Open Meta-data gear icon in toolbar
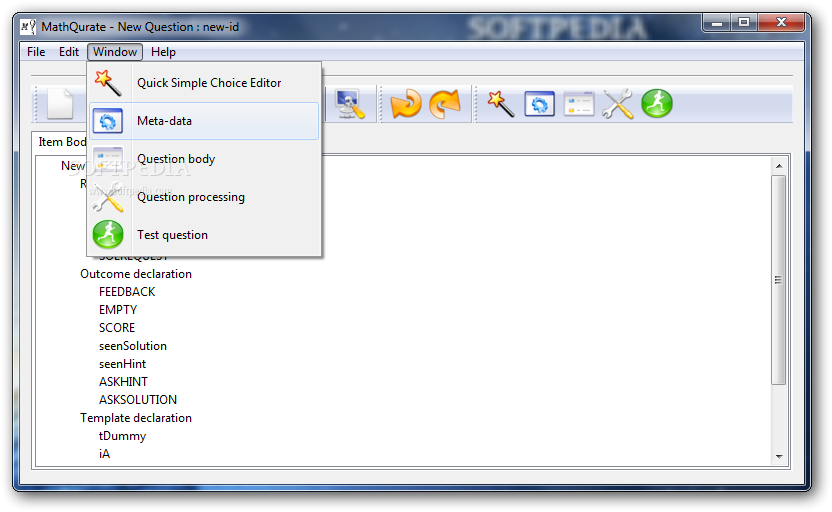Screen dimensions: 832x512 540,103
